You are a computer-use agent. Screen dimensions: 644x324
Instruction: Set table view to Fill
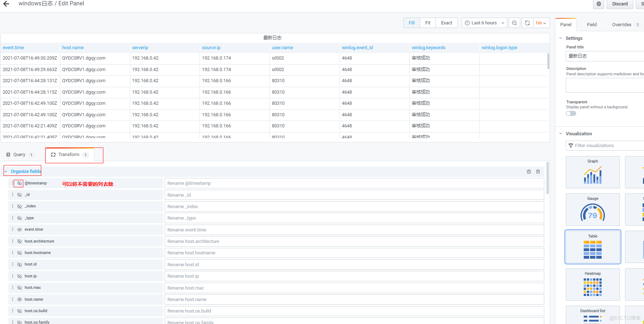(x=412, y=23)
